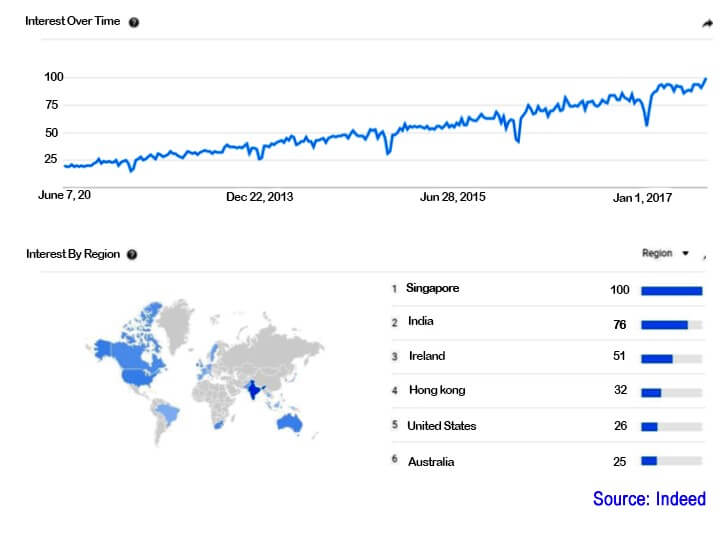
Task: Click the Source: Indeed text
Action: [649, 499]
